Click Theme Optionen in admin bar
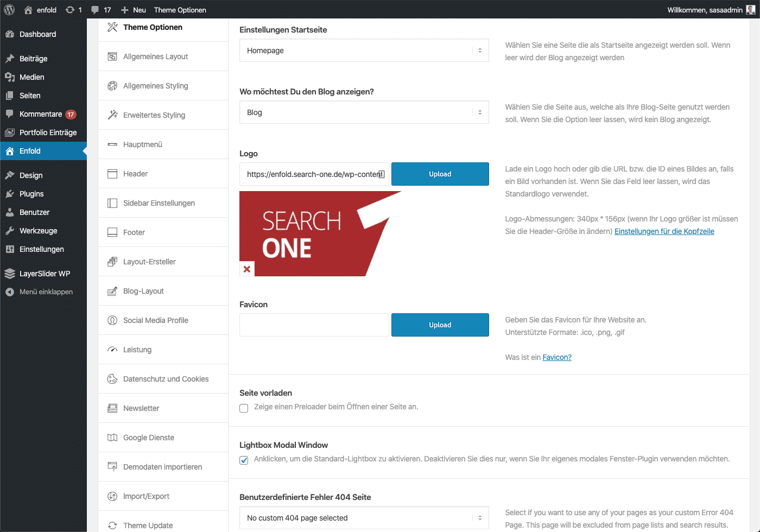760x532 pixels. [x=180, y=10]
